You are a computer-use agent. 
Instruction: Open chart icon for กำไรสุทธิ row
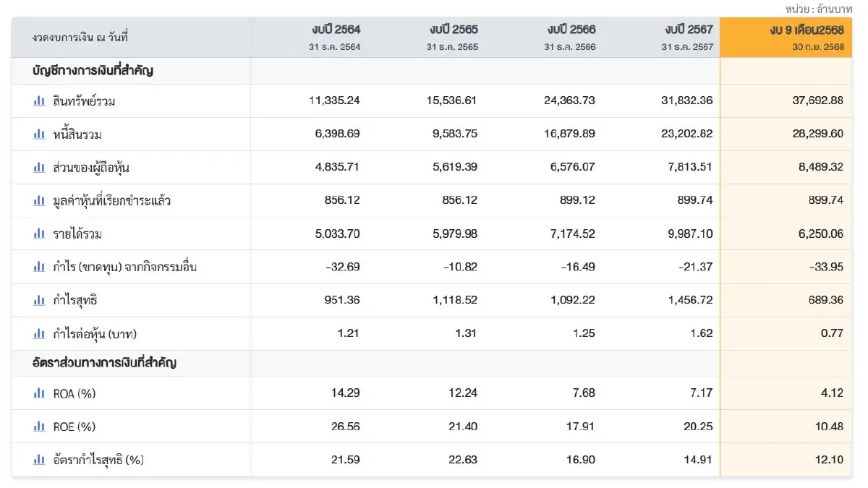39,301
